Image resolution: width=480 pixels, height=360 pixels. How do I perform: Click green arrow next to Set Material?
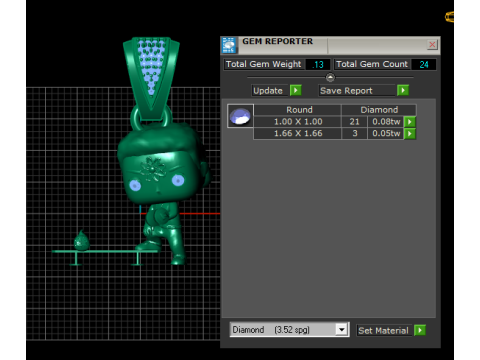420,330
